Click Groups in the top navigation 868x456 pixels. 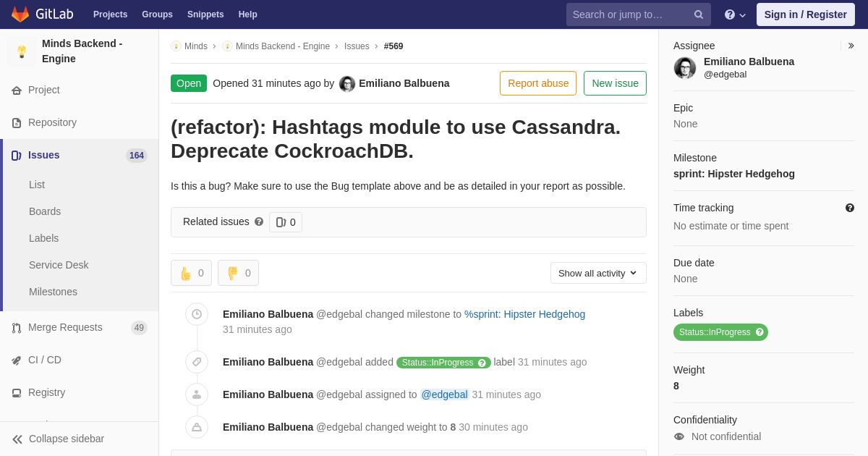click(157, 14)
